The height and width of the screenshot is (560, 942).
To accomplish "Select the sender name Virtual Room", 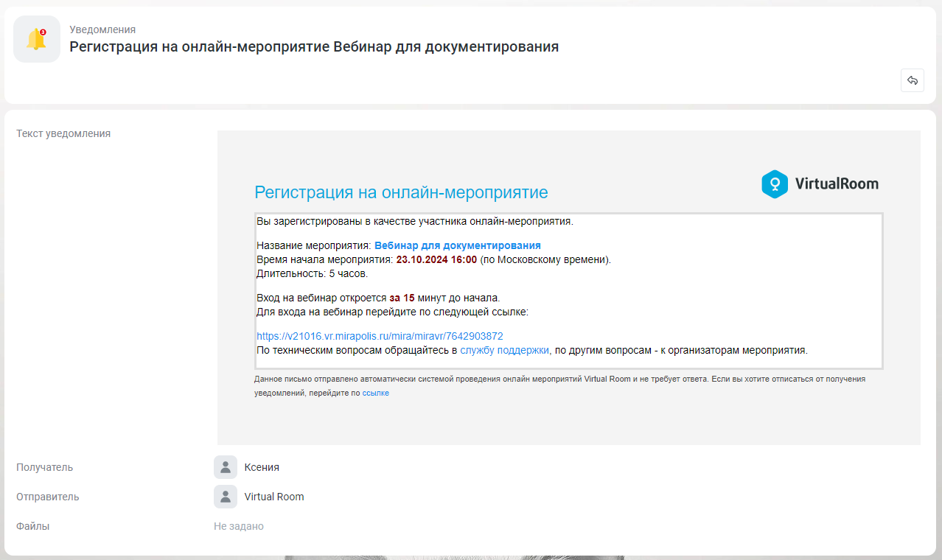I will point(274,497).
